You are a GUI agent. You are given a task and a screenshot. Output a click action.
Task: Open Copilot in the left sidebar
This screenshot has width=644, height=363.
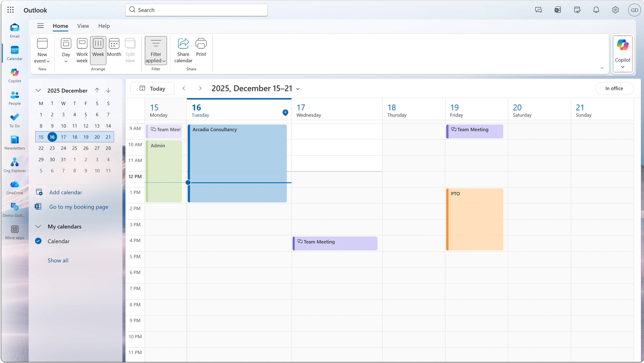tap(14, 76)
